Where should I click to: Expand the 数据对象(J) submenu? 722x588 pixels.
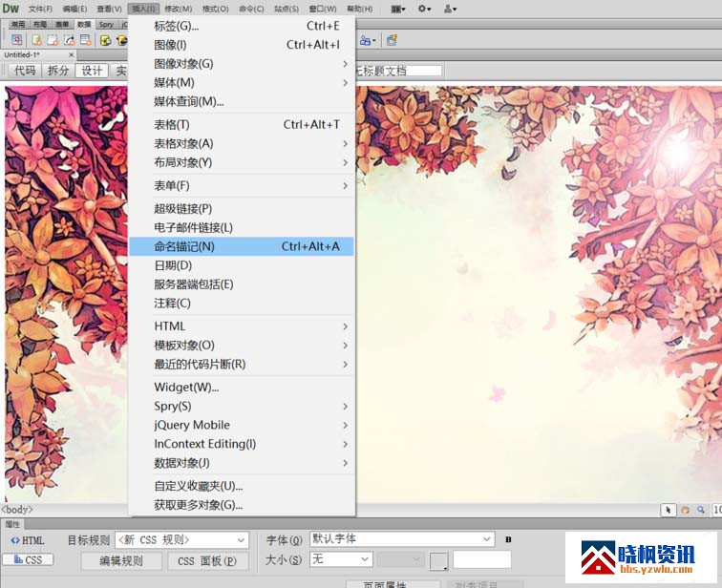242,463
